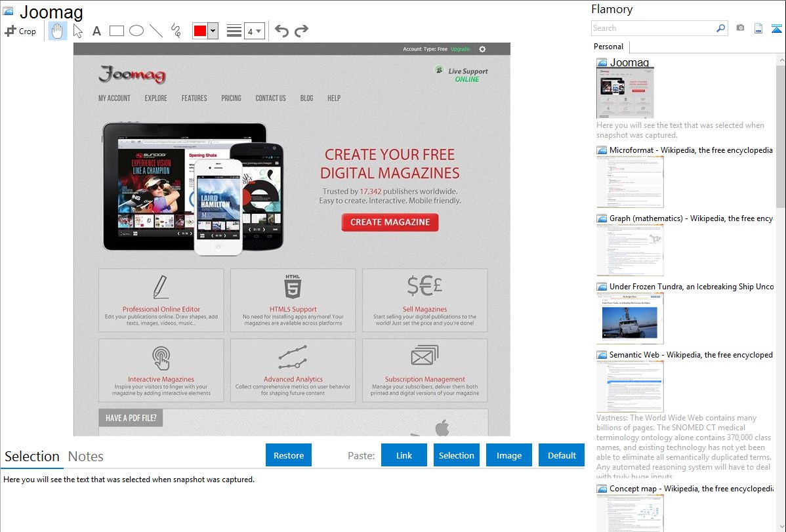Screen dimensions: 786x532
Task: Click the Upgrade account link
Action: [460, 49]
